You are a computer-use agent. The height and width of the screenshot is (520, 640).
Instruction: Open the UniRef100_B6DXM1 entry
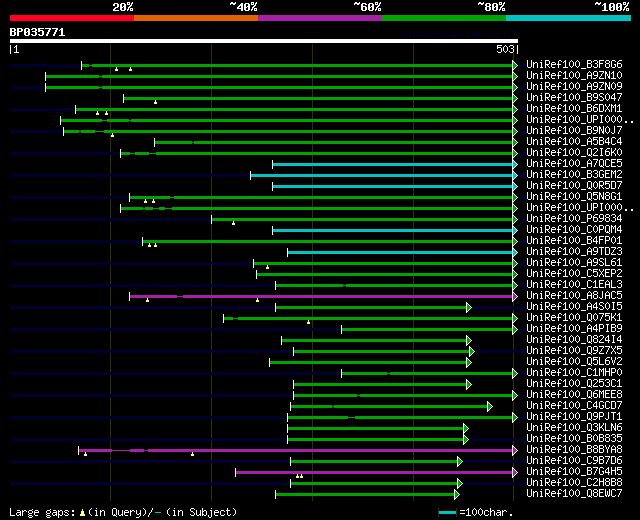[574, 109]
